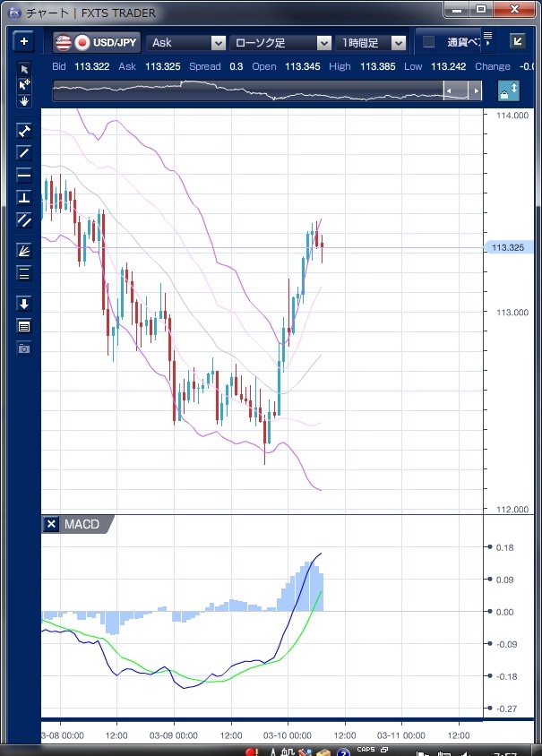Click the USD/JPY currency pair button
Viewport: 542px width, 756px height.
[x=97, y=42]
